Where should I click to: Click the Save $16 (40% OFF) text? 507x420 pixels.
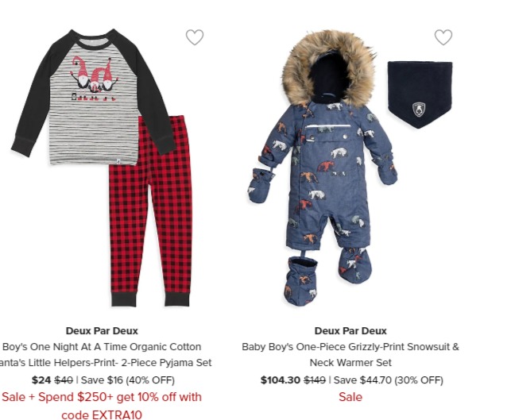click(128, 380)
